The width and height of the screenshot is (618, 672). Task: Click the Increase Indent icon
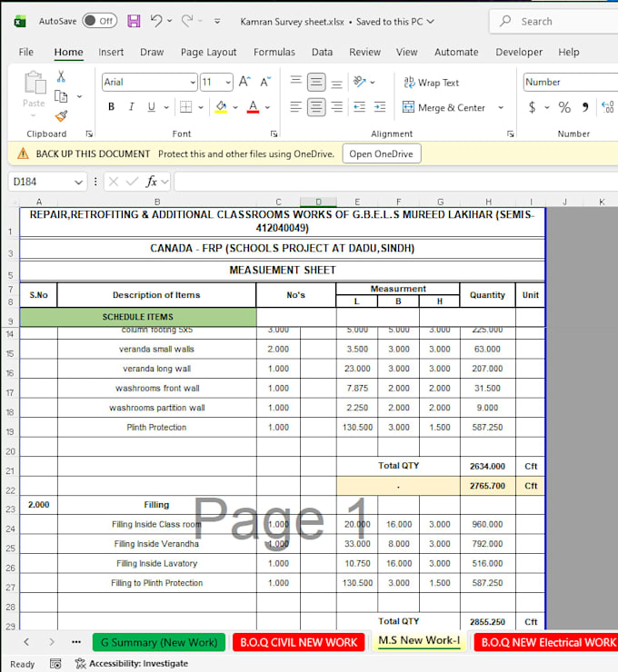(x=380, y=107)
